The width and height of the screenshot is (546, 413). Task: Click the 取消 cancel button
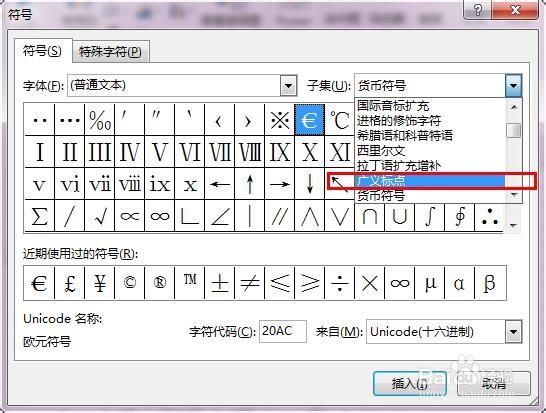tap(494, 384)
